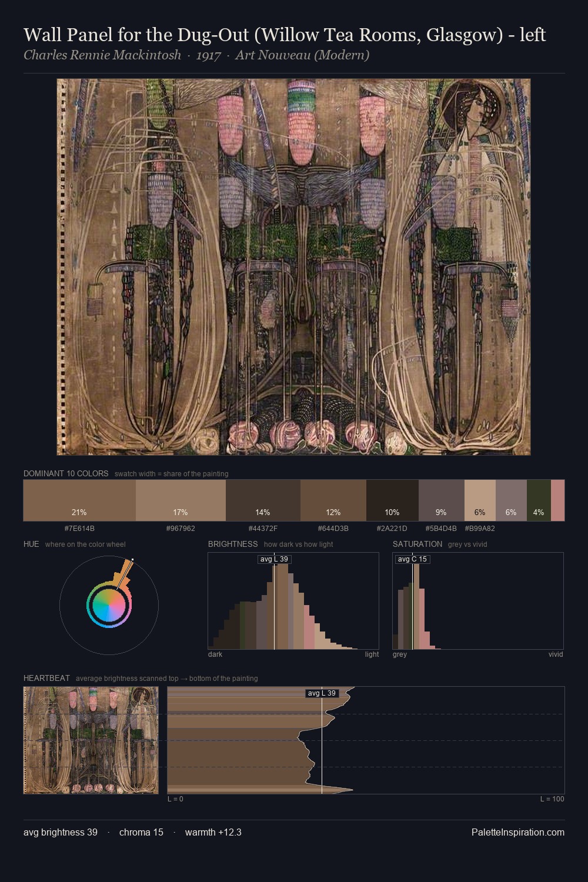Click 'chroma 15' footer stat
The image size is (588, 882).
point(141,832)
